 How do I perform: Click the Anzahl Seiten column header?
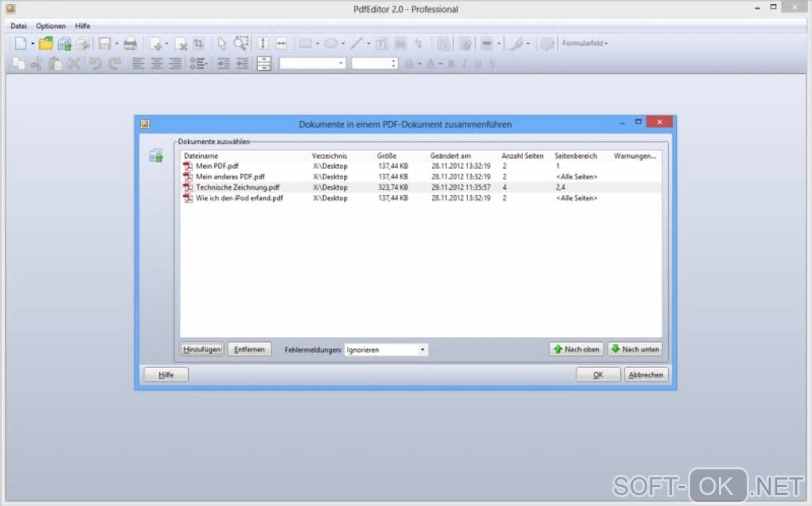coord(522,156)
